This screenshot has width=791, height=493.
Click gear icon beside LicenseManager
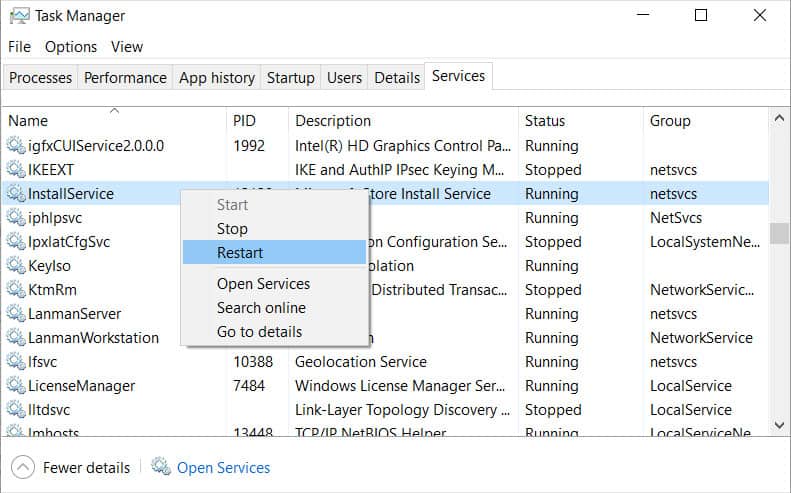16,386
